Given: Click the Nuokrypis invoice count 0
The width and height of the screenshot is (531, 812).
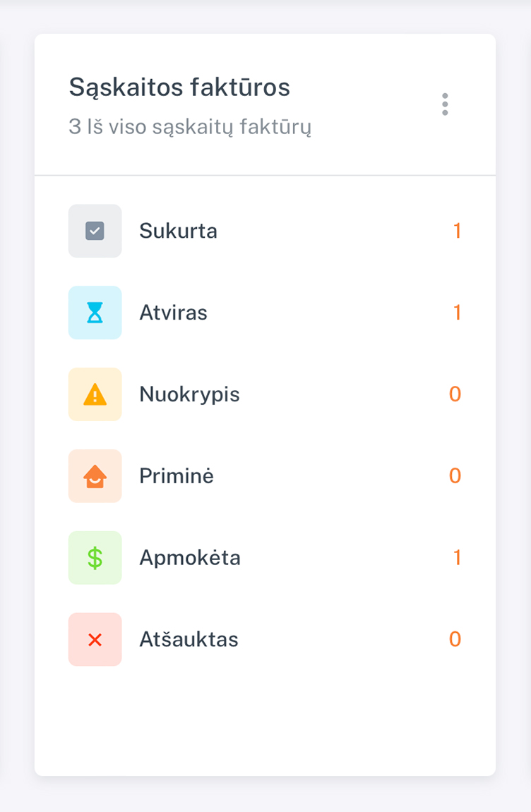Looking at the screenshot, I should 455,394.
